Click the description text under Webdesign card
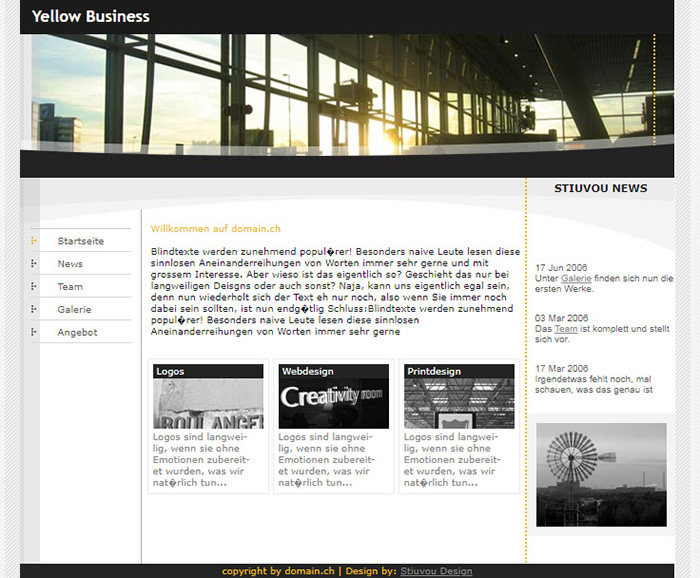 pos(326,460)
